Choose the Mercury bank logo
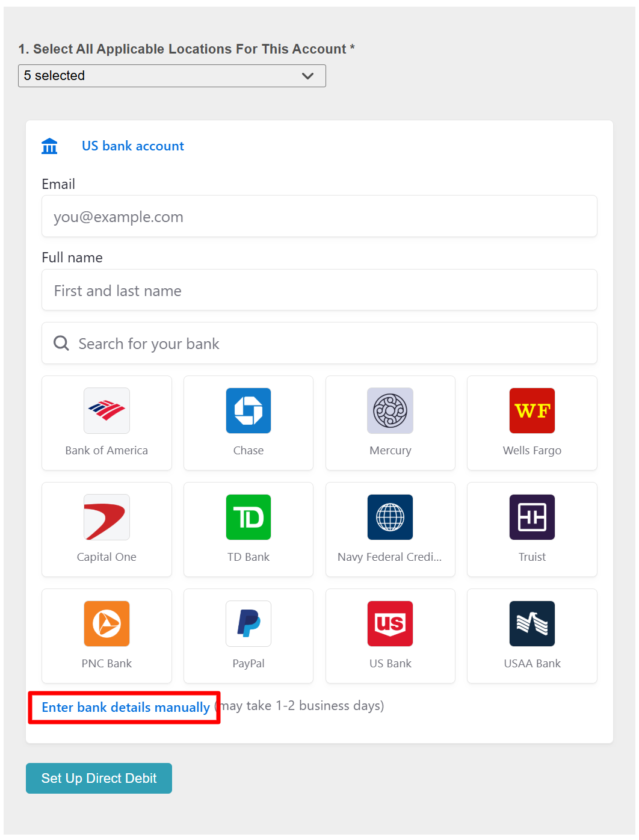 (390, 410)
